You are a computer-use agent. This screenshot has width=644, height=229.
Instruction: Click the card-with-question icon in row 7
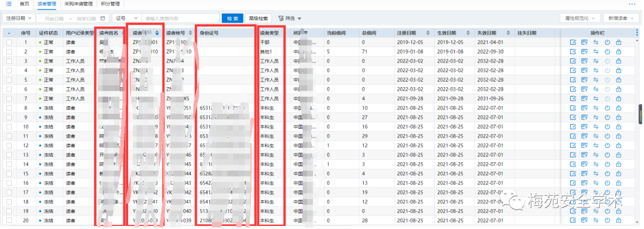[584, 98]
